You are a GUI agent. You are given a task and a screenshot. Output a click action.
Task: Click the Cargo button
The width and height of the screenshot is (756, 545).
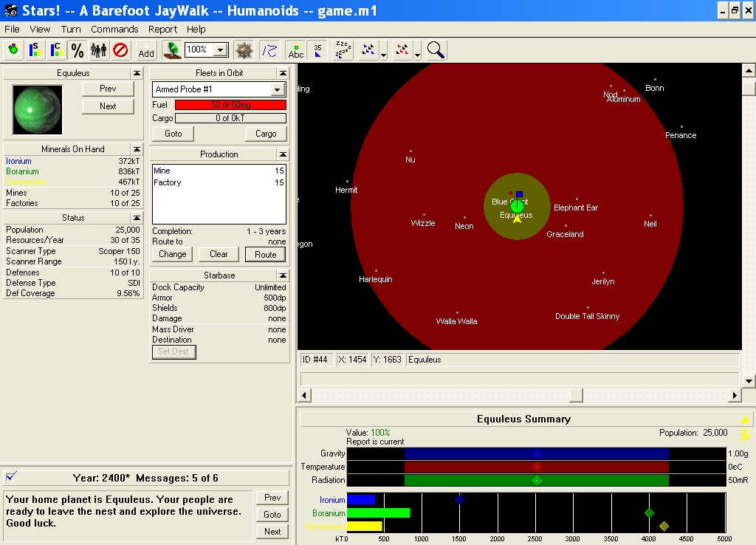[x=266, y=134]
